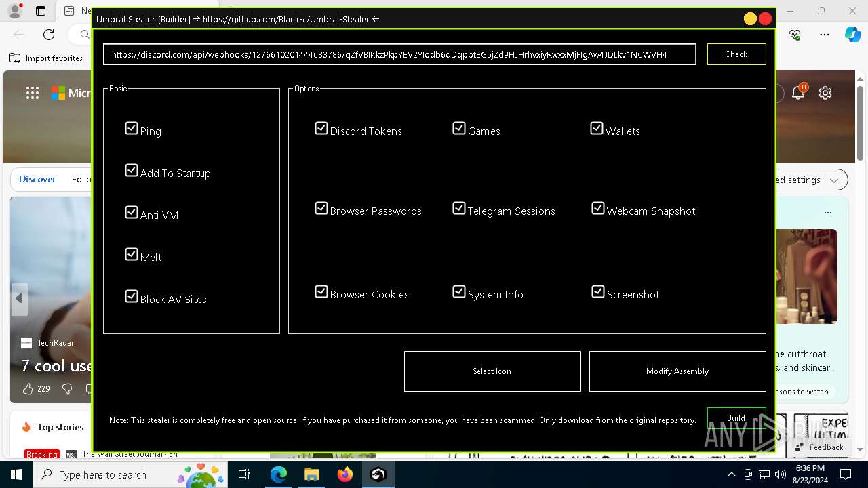Open more options on right news card
This screenshot has height=488, width=868.
coord(827,212)
